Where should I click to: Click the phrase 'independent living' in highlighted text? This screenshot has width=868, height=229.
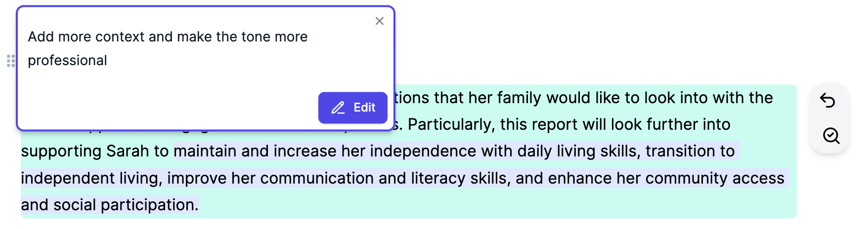point(91,178)
